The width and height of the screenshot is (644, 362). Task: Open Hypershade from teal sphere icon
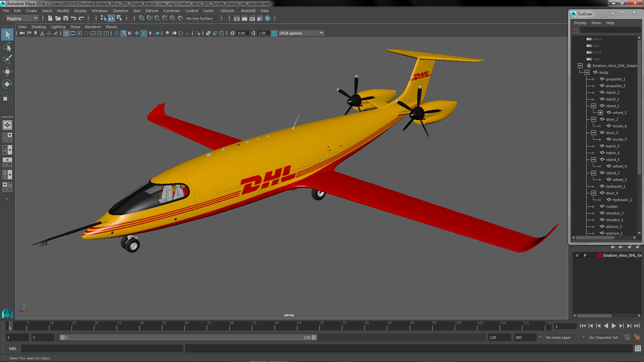click(x=268, y=18)
